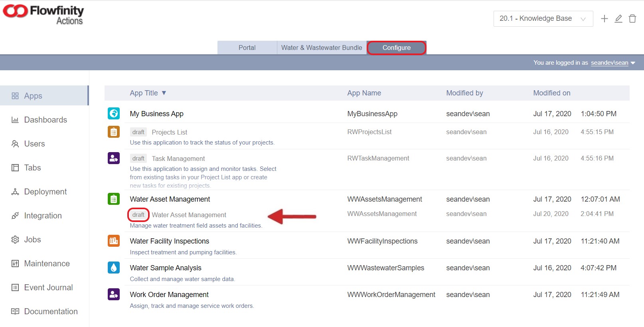Expand the seandev\sean user menu
Viewport: 644px width, 327px height.
(x=612, y=63)
